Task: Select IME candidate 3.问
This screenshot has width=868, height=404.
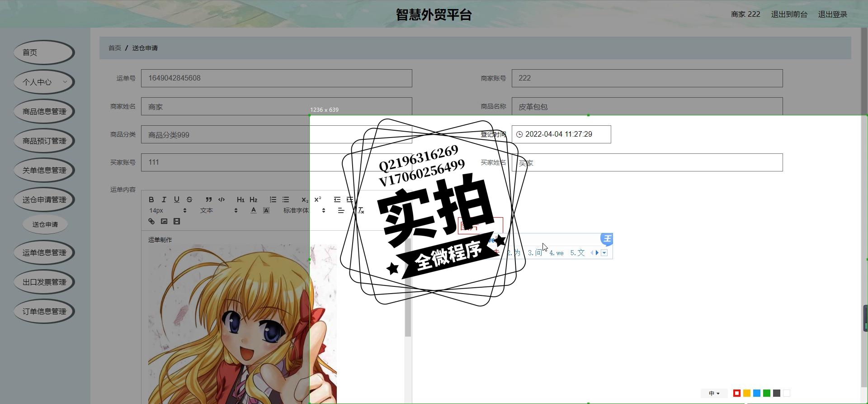Action: tap(535, 253)
